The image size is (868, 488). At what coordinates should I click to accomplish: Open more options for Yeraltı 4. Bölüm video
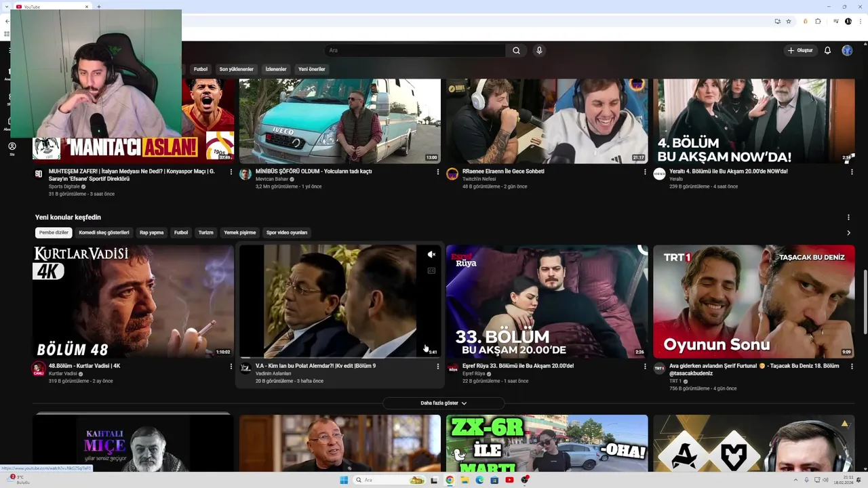click(x=852, y=172)
